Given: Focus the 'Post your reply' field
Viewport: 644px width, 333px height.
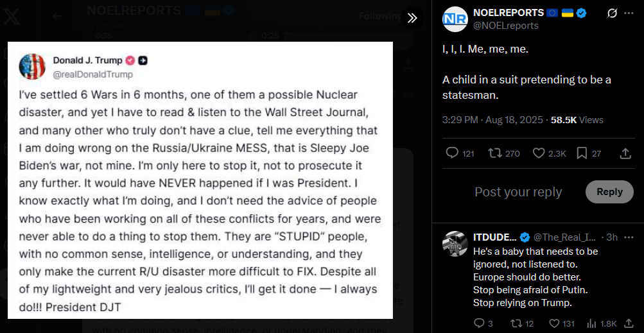Looking at the screenshot, I should click(x=518, y=192).
